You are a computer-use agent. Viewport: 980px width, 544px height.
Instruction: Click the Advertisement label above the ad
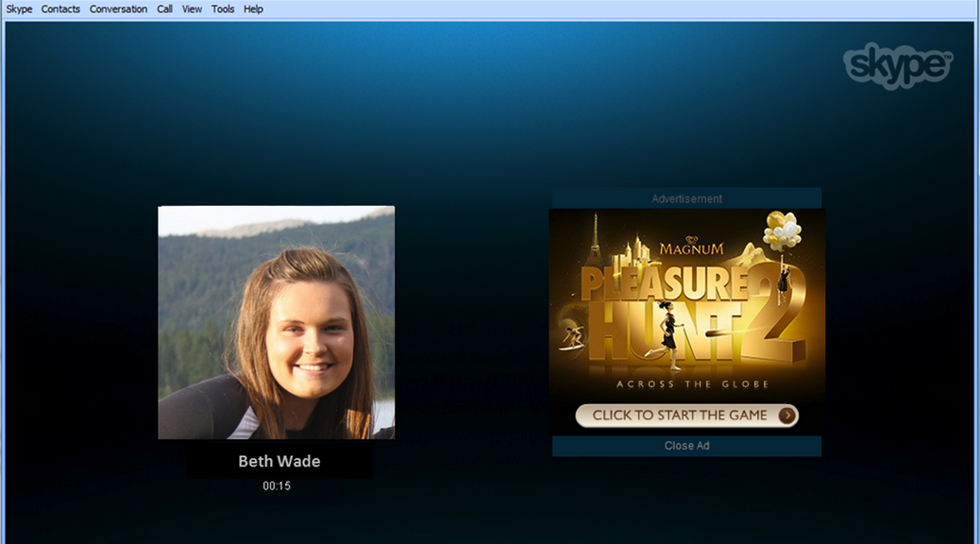687,199
